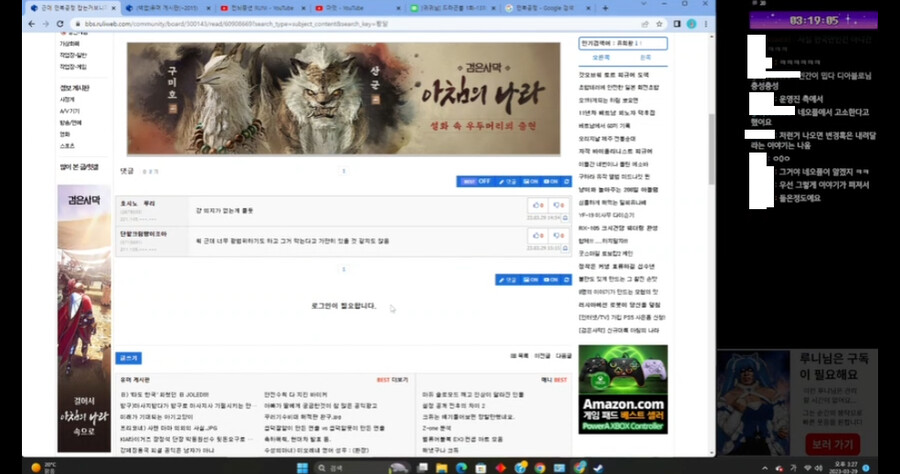This screenshot has width=900, height=474.
Task: Open a new browser tab with plus
Action: [x=605, y=8]
